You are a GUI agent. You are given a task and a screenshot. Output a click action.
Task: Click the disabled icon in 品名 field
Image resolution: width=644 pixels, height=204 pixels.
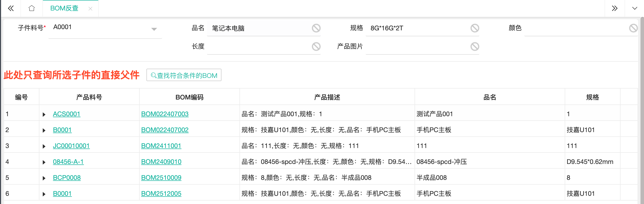point(316,28)
